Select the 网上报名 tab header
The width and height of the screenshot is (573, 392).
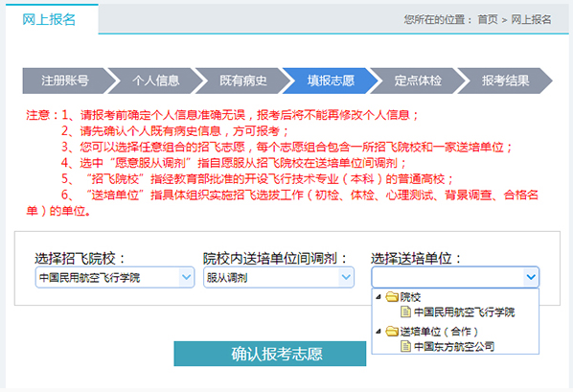[49, 19]
